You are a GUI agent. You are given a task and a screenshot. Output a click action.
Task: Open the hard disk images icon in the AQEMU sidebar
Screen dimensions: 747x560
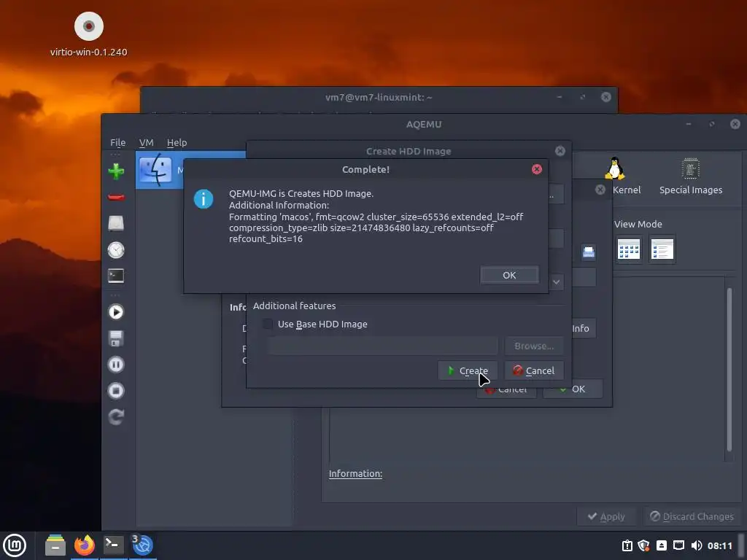point(116,223)
